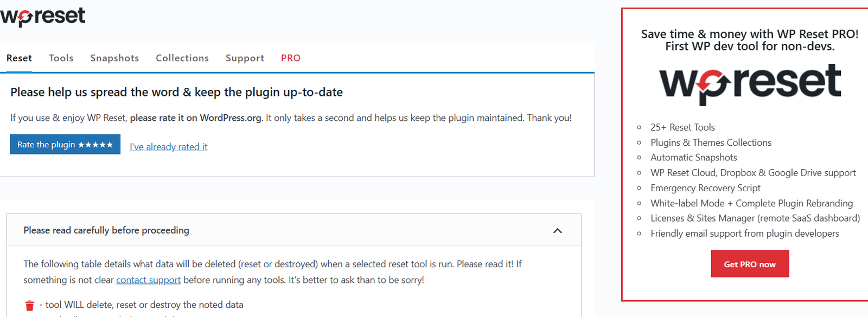This screenshot has height=317, width=868.
Task: Click the "Emergency Recovery Script" list item
Action: coord(705,188)
